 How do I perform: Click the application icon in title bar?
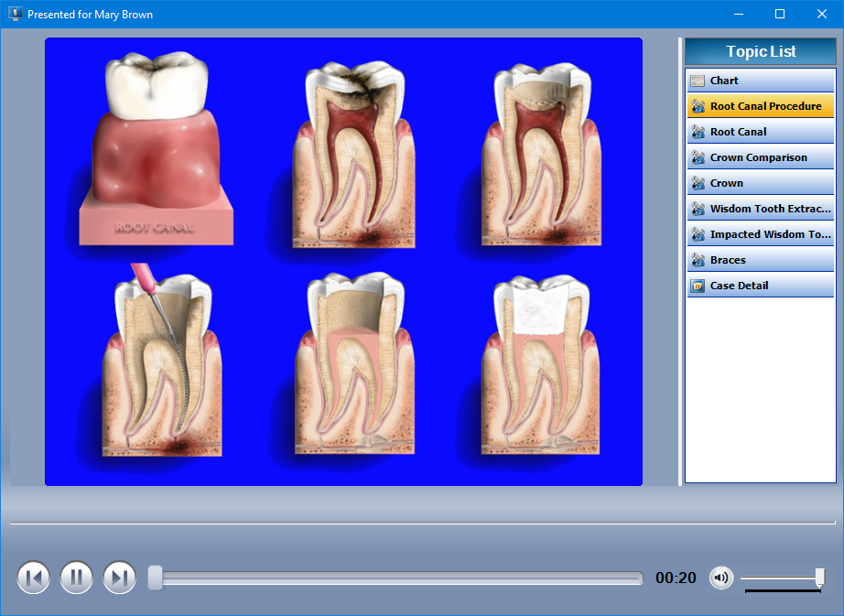click(15, 14)
